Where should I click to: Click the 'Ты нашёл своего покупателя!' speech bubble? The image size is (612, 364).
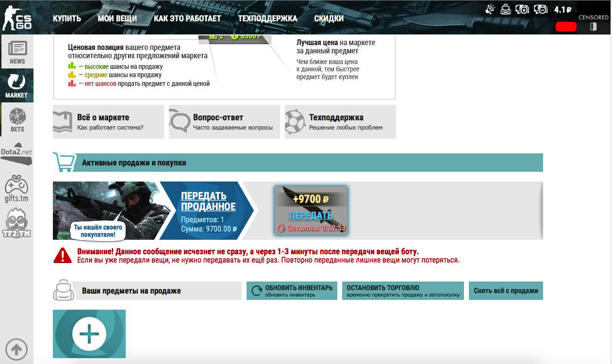(98, 231)
